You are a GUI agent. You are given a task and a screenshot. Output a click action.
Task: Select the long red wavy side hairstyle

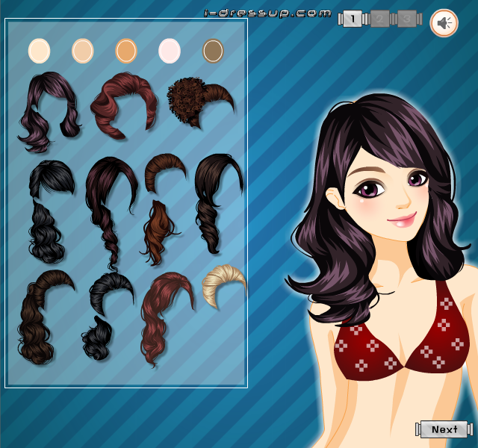tap(167, 320)
